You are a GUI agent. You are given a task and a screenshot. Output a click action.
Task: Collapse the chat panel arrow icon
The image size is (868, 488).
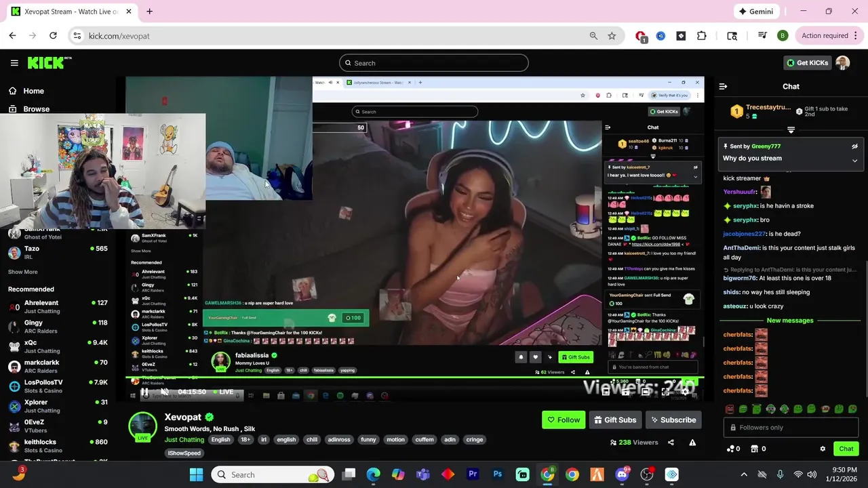point(723,86)
